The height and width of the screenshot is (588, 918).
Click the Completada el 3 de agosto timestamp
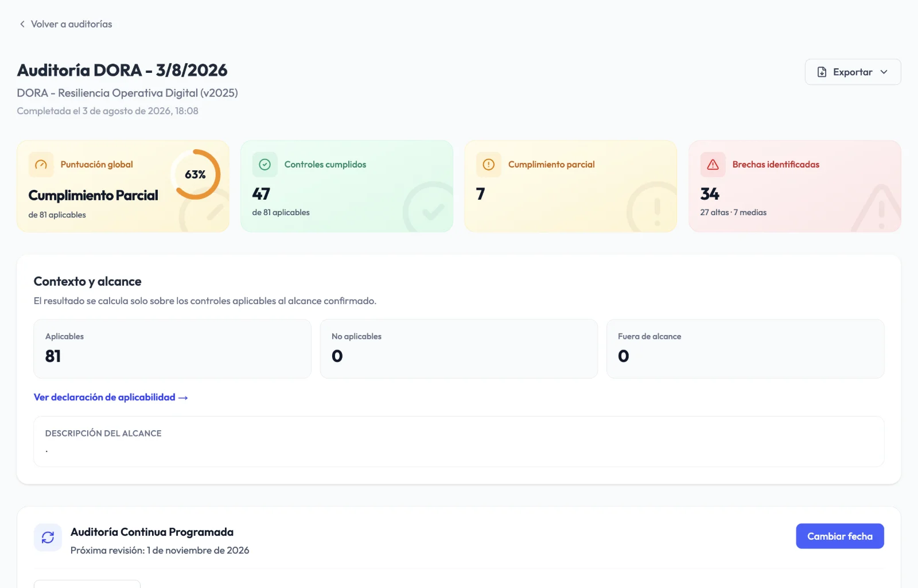(108, 111)
